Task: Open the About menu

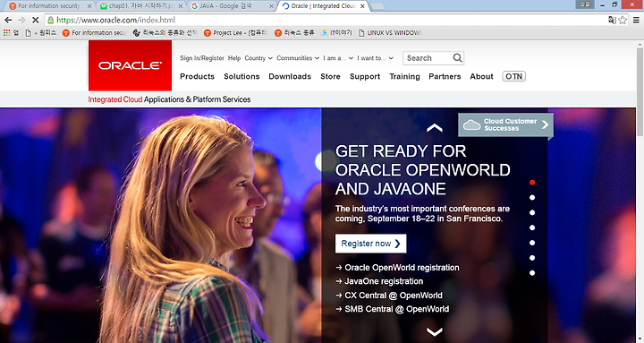Action: [x=481, y=76]
